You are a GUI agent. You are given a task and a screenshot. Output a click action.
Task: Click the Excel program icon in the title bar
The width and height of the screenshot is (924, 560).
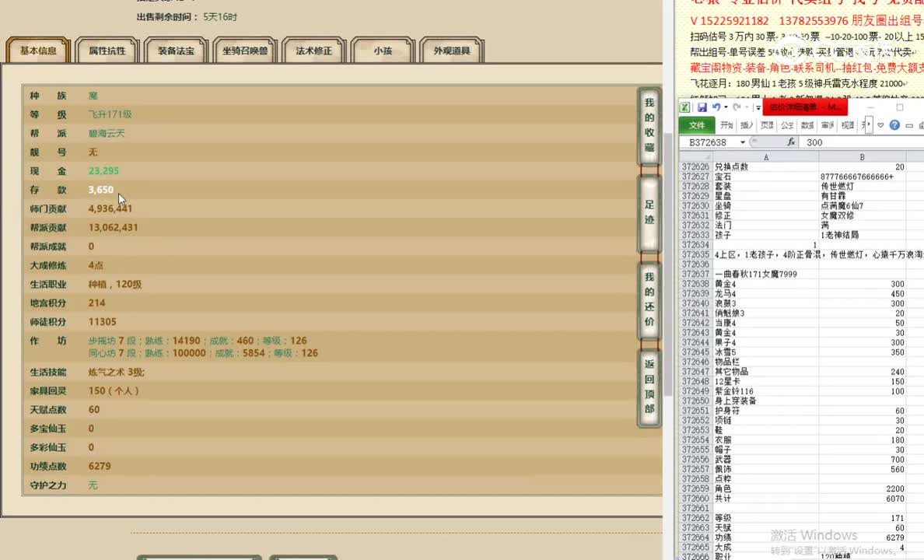[687, 107]
